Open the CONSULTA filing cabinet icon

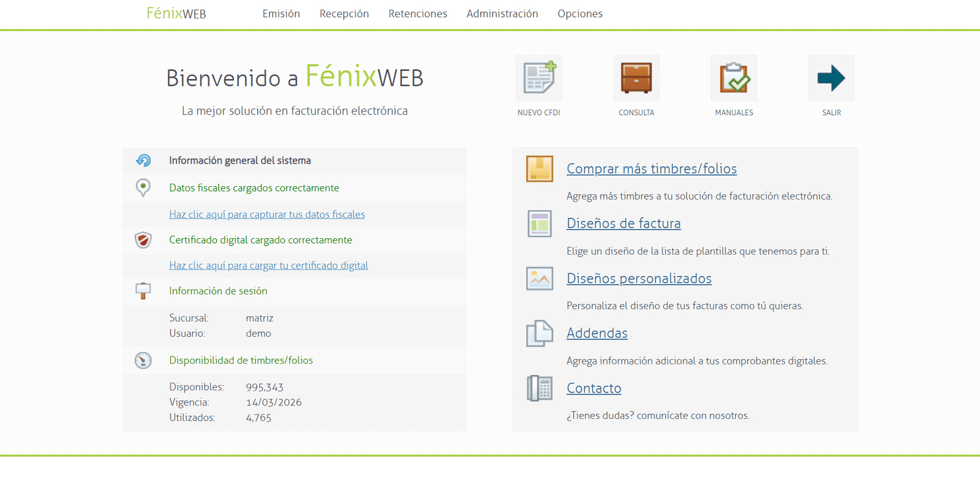point(636,78)
